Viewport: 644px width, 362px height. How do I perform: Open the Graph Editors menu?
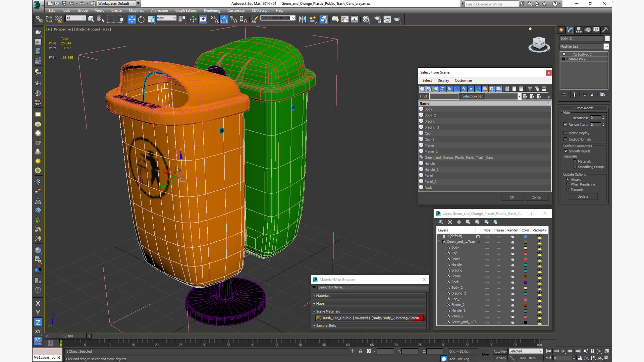click(x=185, y=10)
